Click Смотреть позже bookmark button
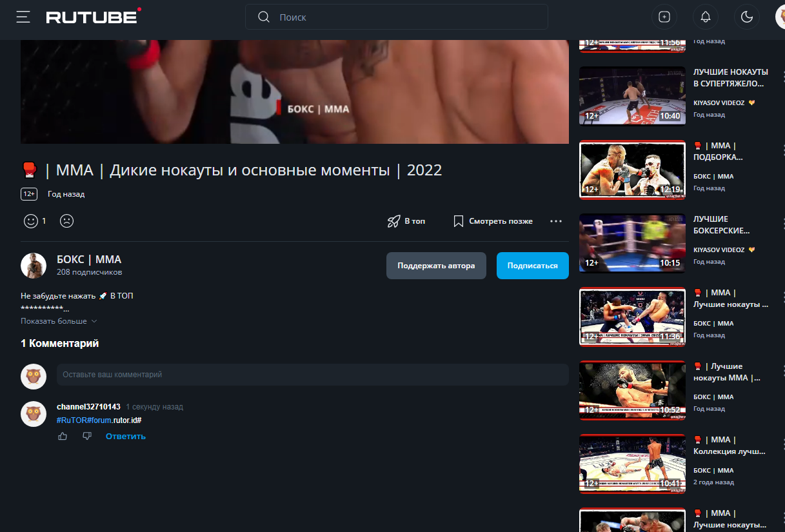Viewport: 785px width, 532px height. [493, 221]
